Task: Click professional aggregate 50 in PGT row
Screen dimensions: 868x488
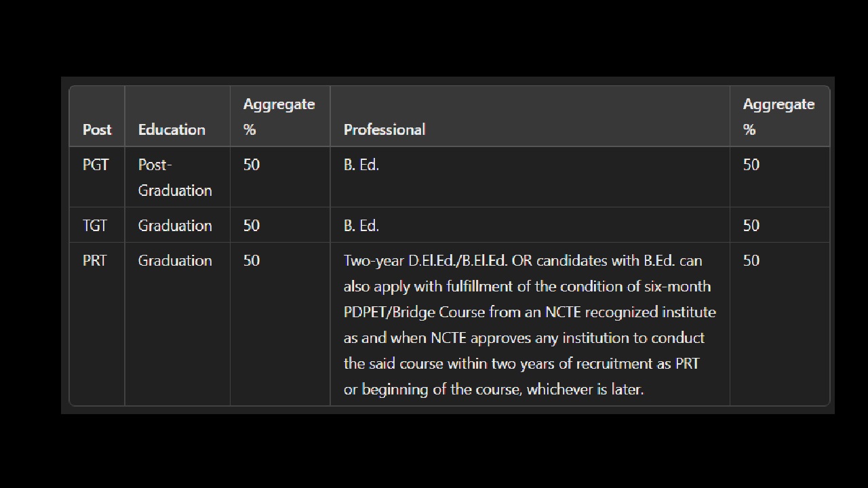Action: click(x=751, y=165)
